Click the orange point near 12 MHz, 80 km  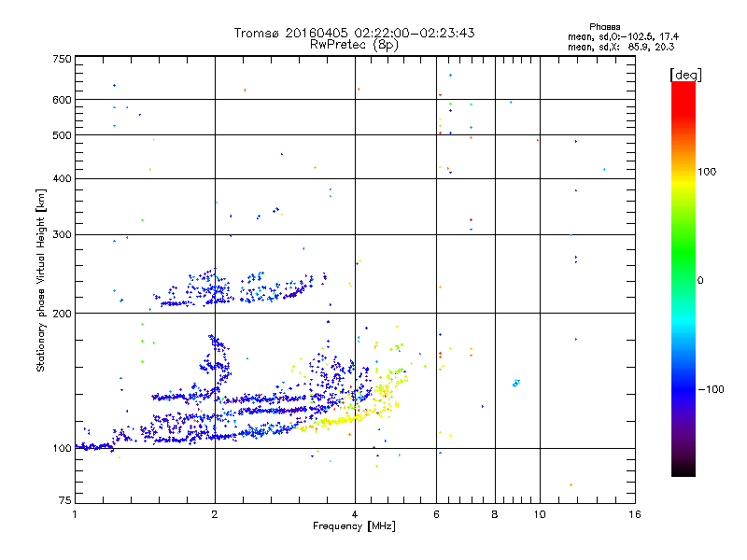(x=571, y=484)
